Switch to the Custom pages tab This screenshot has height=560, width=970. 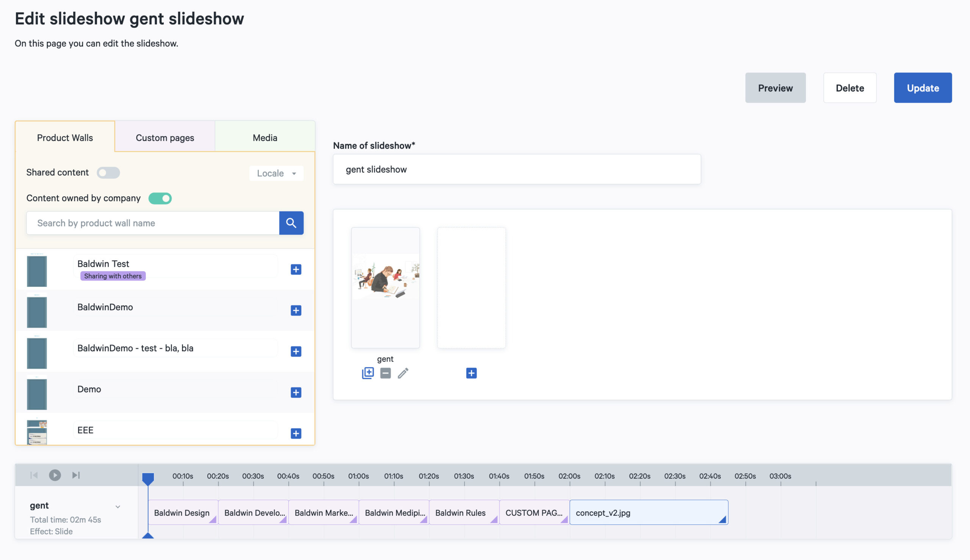pyautogui.click(x=165, y=137)
